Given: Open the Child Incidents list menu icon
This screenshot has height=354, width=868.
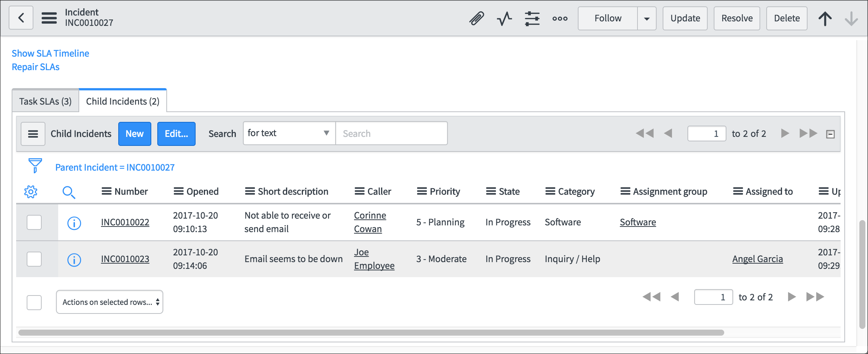Looking at the screenshot, I should click(x=33, y=133).
